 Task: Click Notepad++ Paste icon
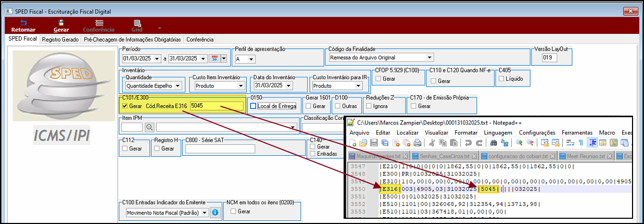(453, 142)
